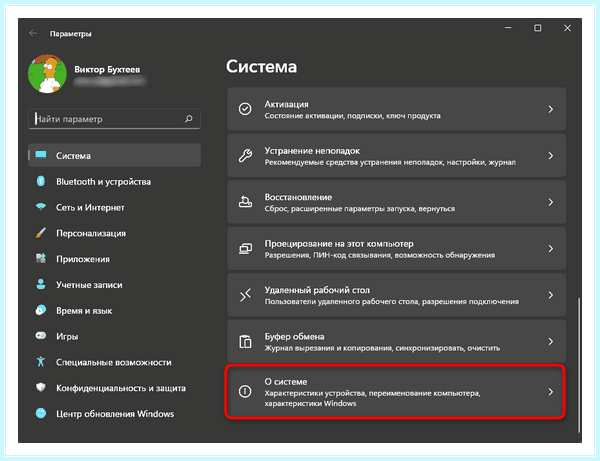The image size is (600, 461).
Task: Click the Конфиденциальность shield icon
Action: coord(41,388)
